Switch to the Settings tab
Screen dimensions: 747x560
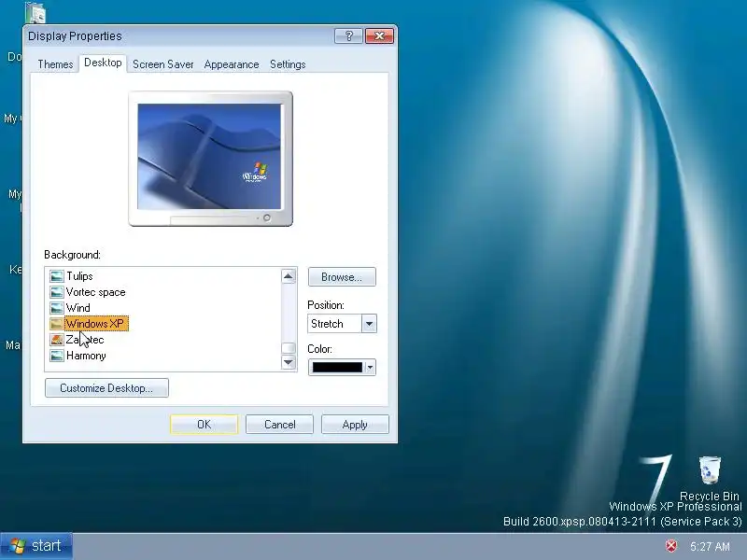pyautogui.click(x=288, y=64)
